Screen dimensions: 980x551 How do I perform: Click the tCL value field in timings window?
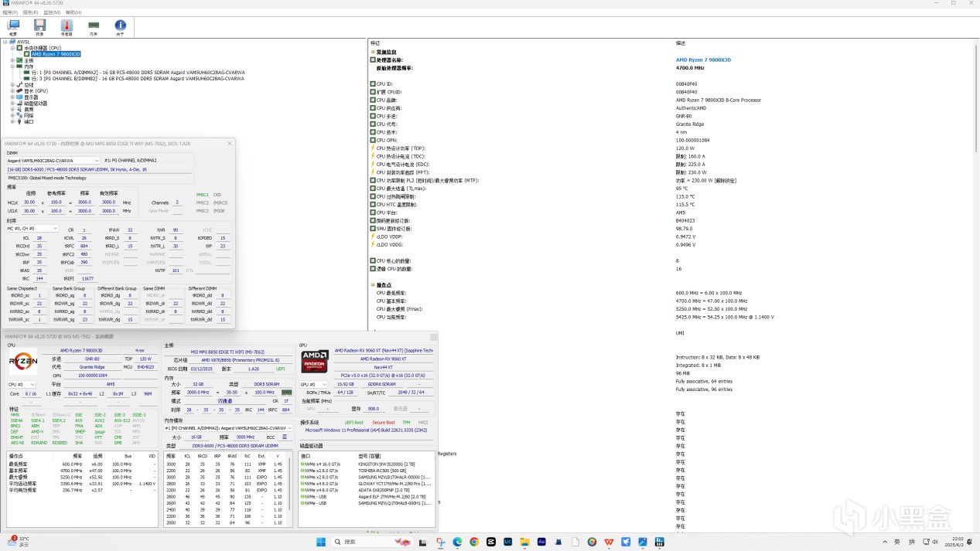pos(39,239)
